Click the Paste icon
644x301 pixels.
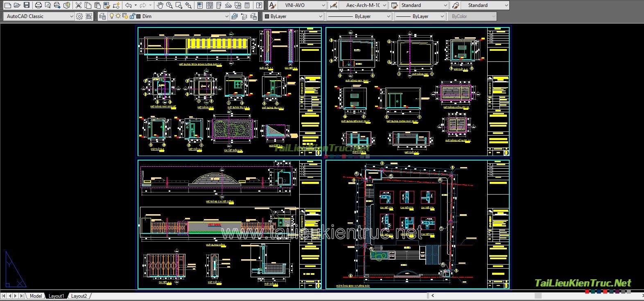coord(97,5)
